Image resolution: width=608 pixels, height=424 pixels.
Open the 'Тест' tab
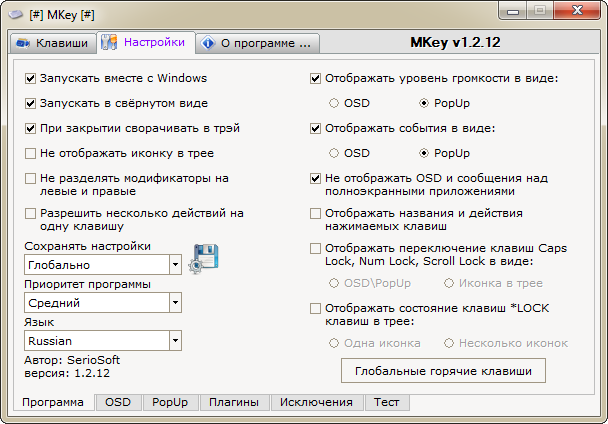[x=387, y=402]
